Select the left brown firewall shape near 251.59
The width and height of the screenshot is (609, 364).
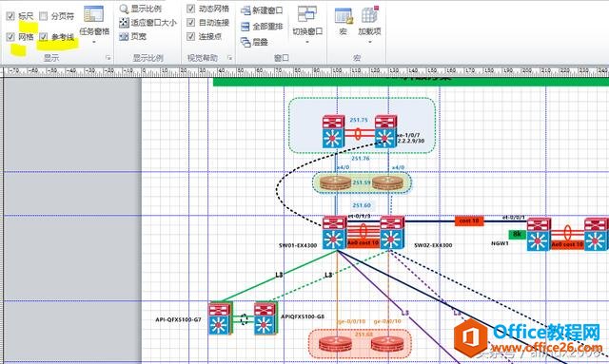click(x=335, y=182)
